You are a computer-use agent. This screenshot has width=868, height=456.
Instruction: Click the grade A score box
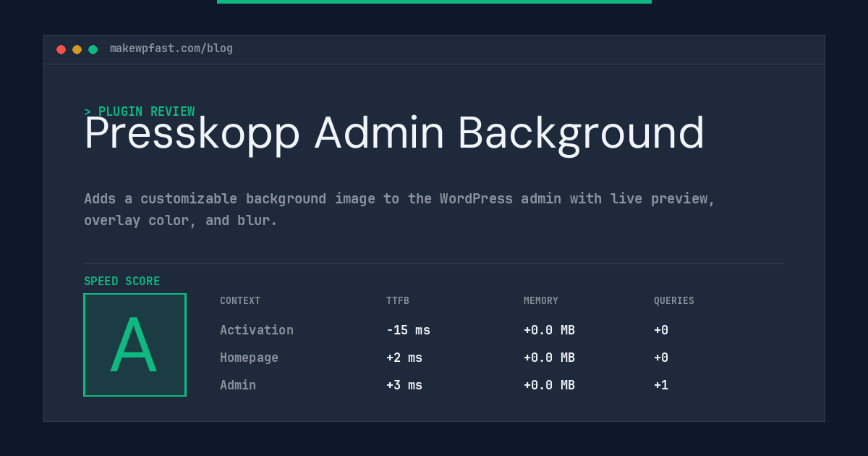[x=135, y=345]
